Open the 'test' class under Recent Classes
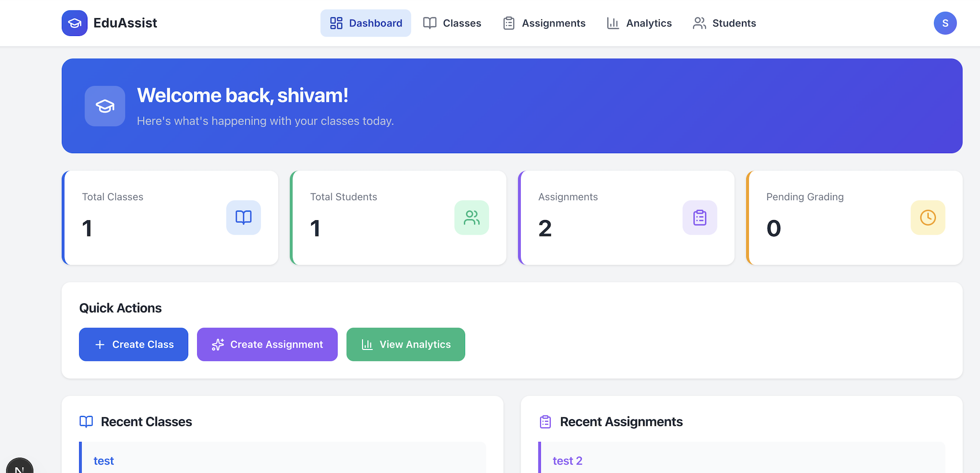The width and height of the screenshot is (980, 473). click(x=104, y=461)
